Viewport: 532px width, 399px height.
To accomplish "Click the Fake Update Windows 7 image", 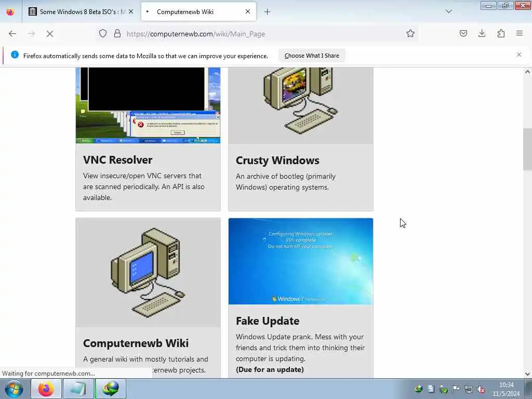I will pyautogui.click(x=301, y=261).
